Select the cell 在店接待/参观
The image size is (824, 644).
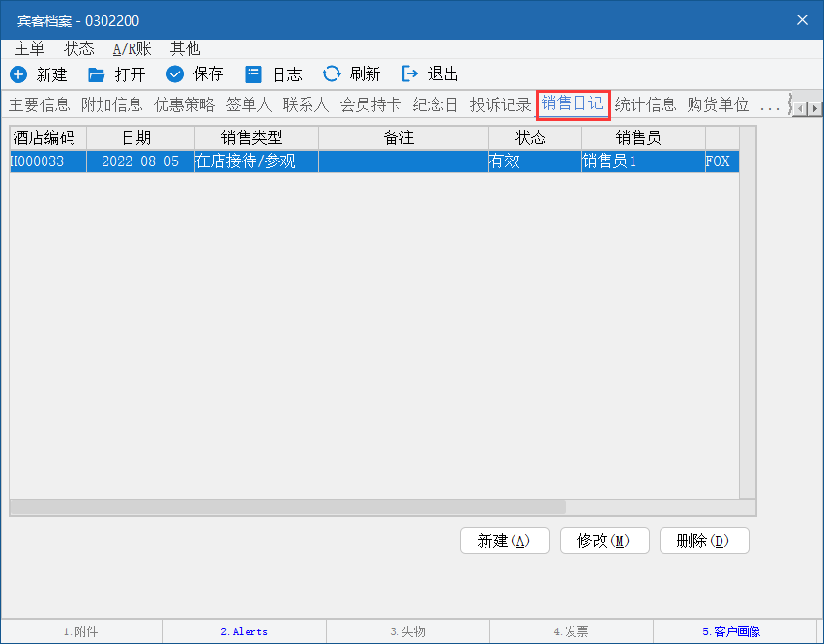click(256, 161)
